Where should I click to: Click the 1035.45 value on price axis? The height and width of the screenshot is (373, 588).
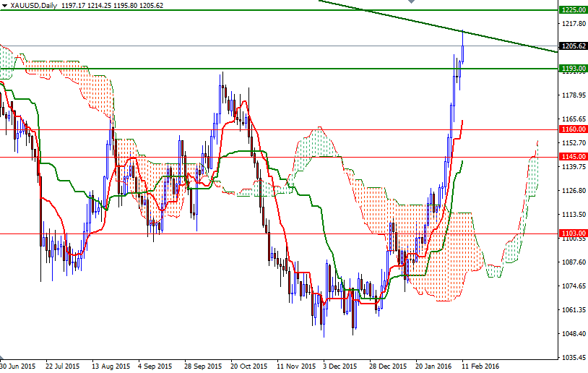[x=574, y=358]
